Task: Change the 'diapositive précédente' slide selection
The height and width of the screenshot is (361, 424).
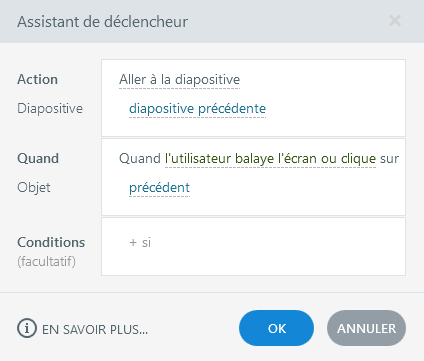Action: 197,109
